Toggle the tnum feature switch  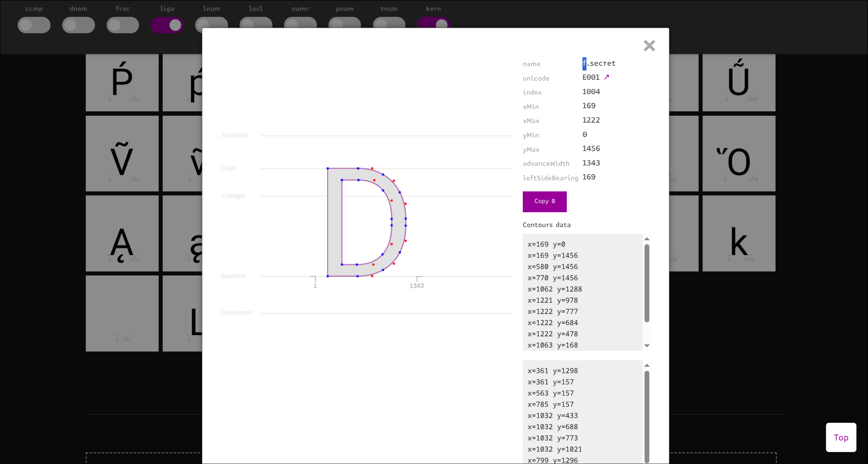coord(389,23)
